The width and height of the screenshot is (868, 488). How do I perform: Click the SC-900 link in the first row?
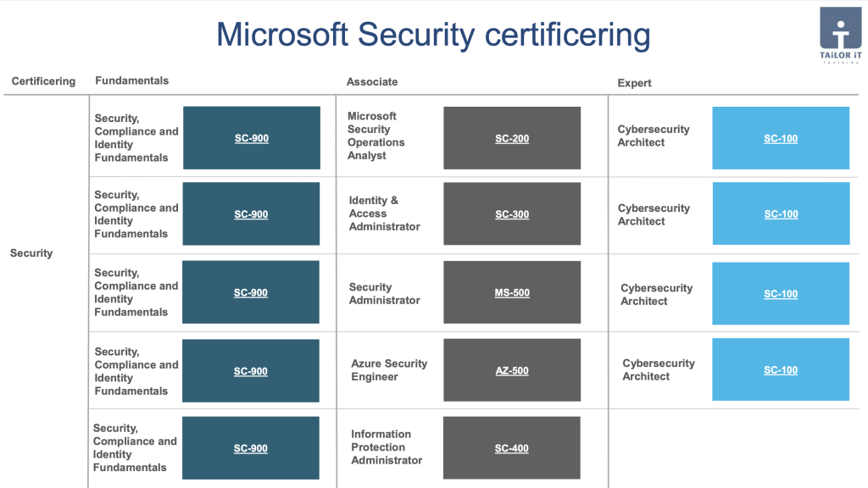point(251,138)
